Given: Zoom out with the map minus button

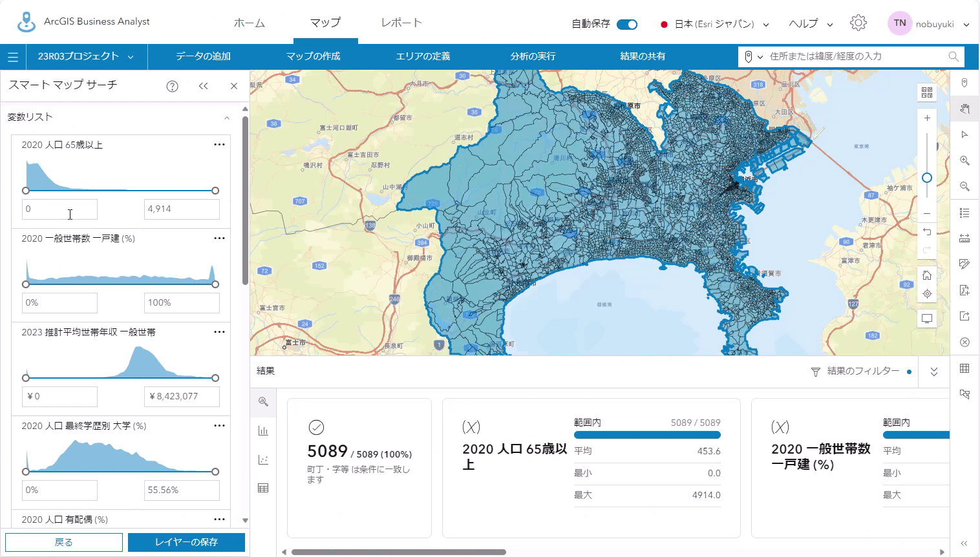Looking at the screenshot, I should click(927, 213).
